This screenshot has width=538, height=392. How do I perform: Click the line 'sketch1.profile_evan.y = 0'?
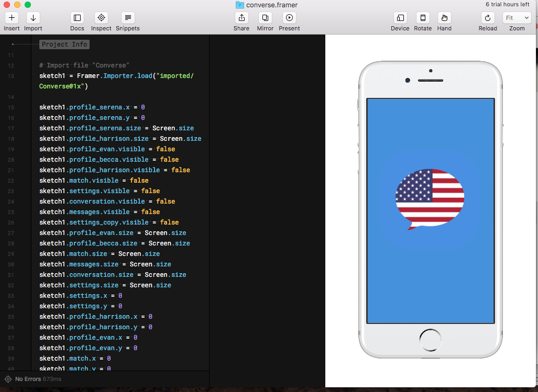point(88,348)
